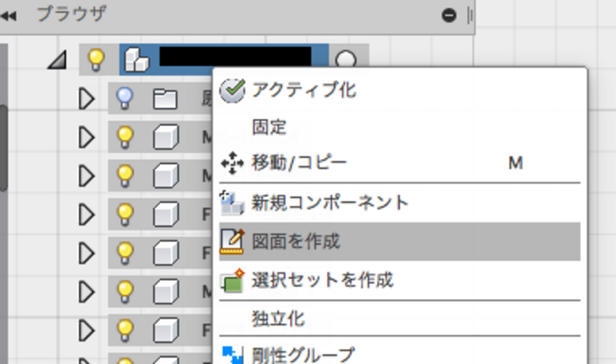Collapse the ブラウザ panel with the double-arrow icon

coord(9,16)
